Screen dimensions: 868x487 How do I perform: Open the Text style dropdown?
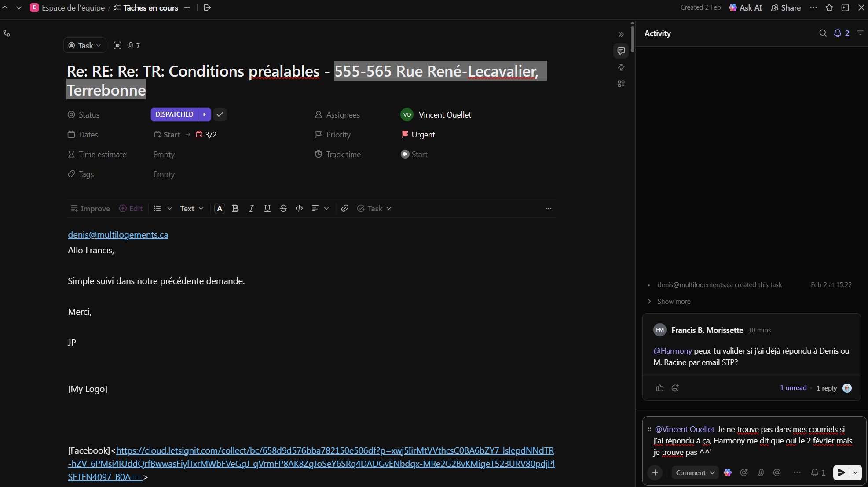click(x=191, y=208)
